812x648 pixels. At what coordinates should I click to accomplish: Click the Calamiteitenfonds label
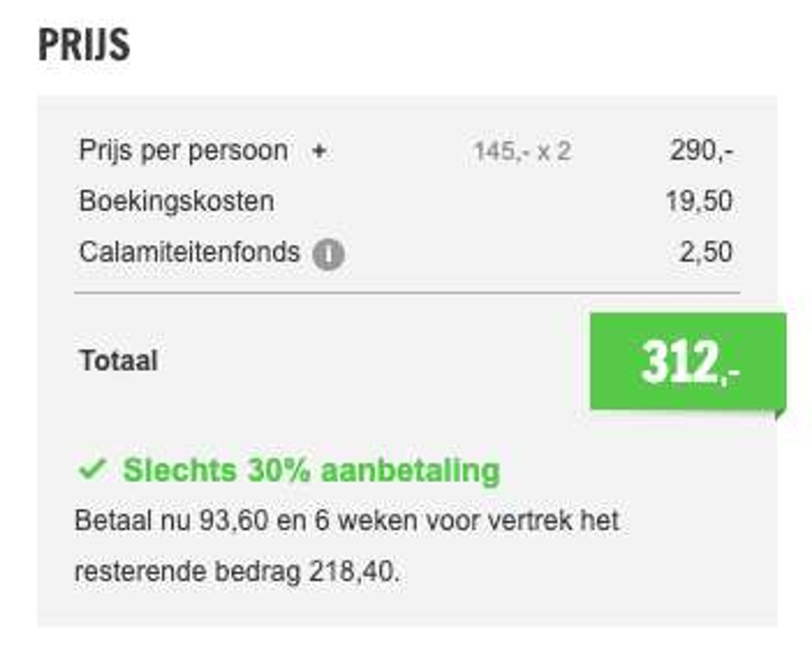pyautogui.click(x=189, y=252)
